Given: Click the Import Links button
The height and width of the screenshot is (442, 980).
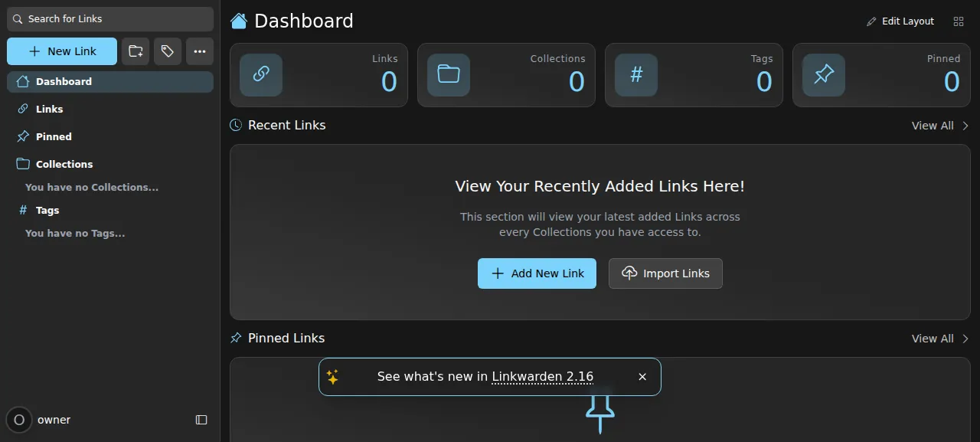Looking at the screenshot, I should point(665,273).
